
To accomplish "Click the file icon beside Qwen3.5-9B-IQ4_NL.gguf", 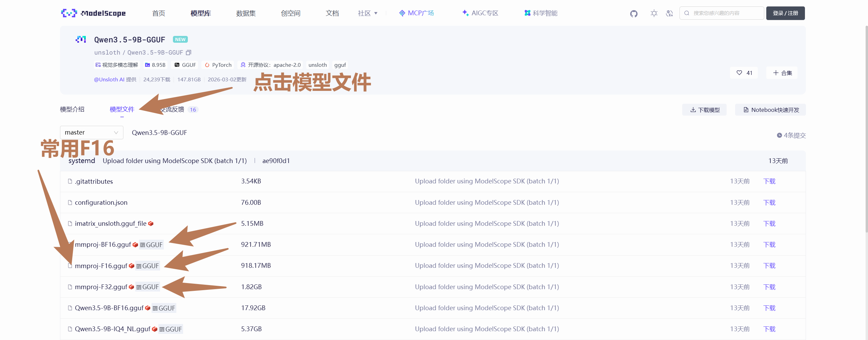I will [70, 329].
